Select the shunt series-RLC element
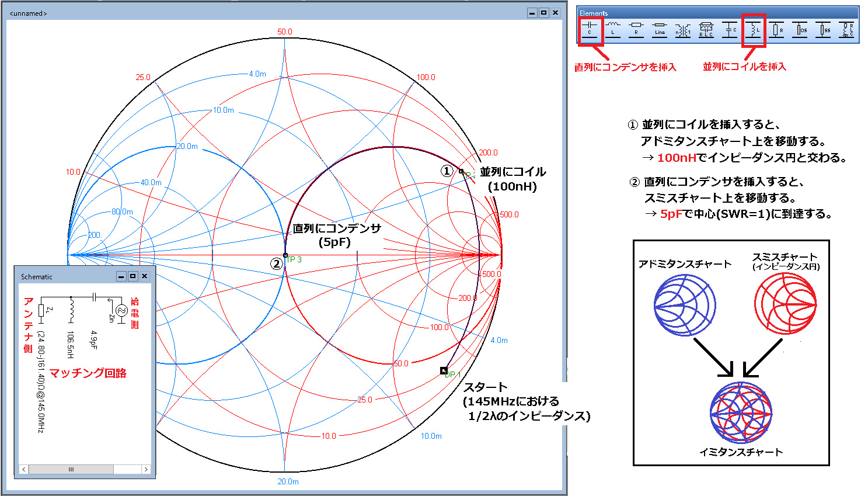This screenshot has height=496, width=868. pos(846,29)
